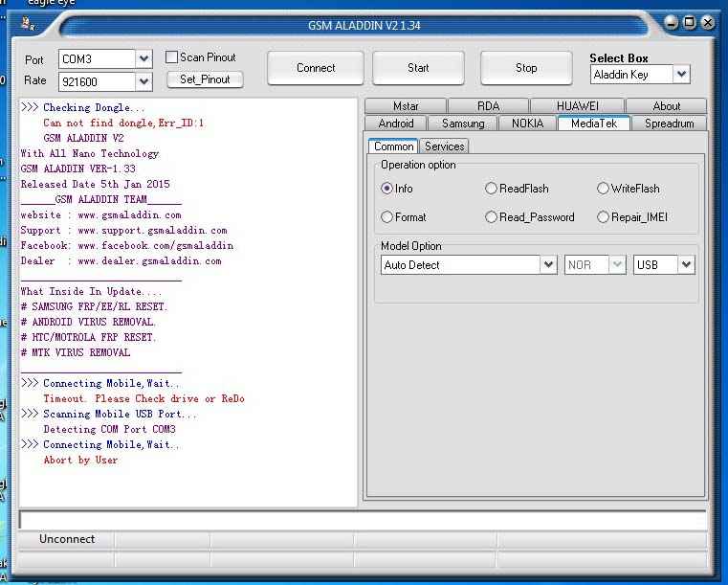Click the 'Abort by User' log line
728x585 pixels.
[x=80, y=460]
